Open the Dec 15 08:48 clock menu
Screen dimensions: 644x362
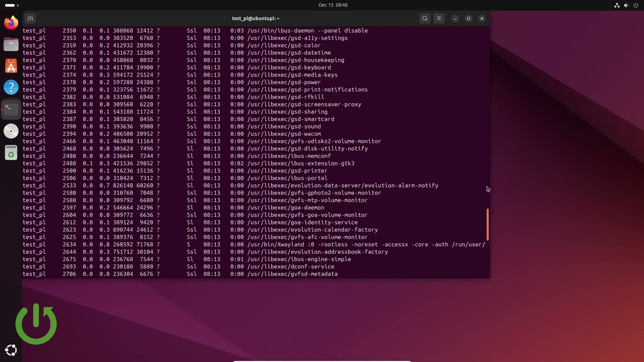pyautogui.click(x=333, y=5)
